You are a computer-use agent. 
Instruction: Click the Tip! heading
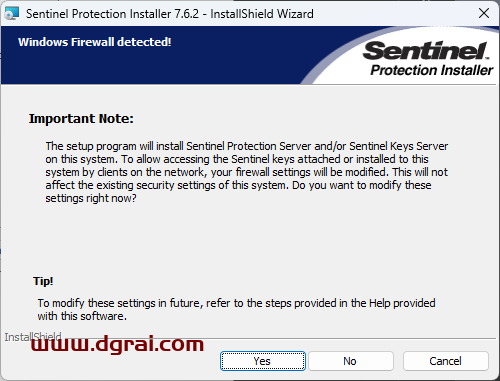(x=43, y=281)
